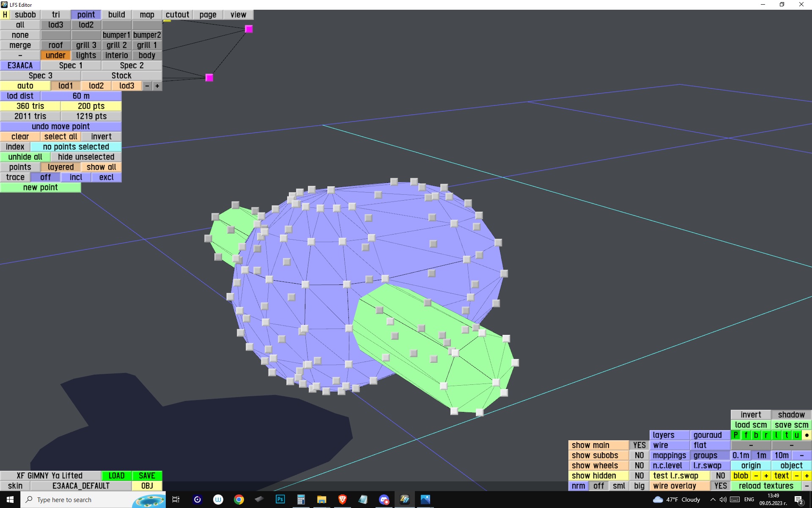Click the E3AACA colour swatch button
The image size is (812, 508).
[20, 66]
